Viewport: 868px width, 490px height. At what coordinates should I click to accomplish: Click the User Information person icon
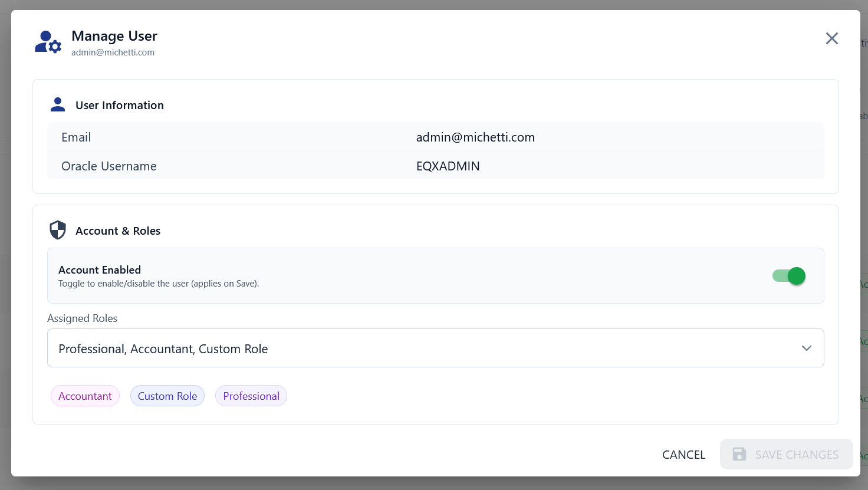[57, 103]
